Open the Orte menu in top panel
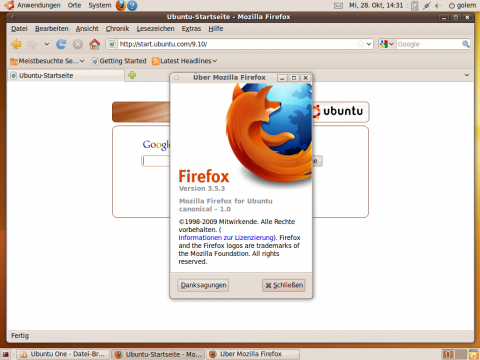The width and height of the screenshot is (480, 360). pyautogui.click(x=74, y=5)
